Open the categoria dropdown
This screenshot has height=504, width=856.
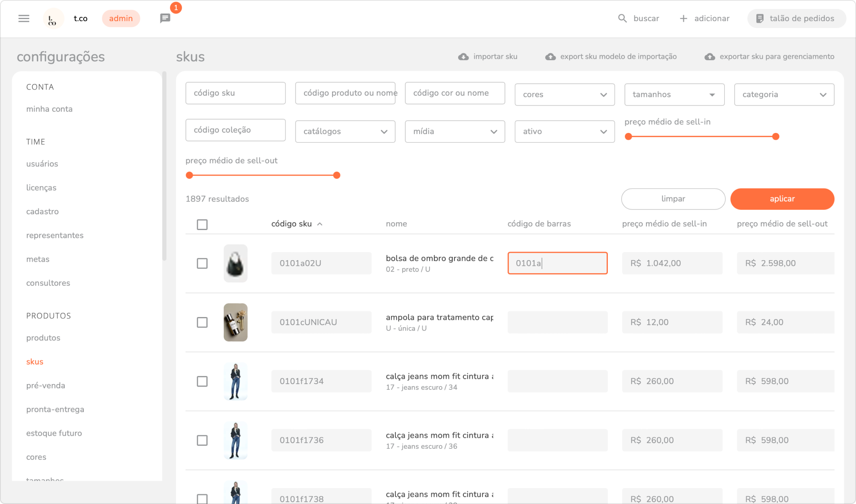pos(784,94)
